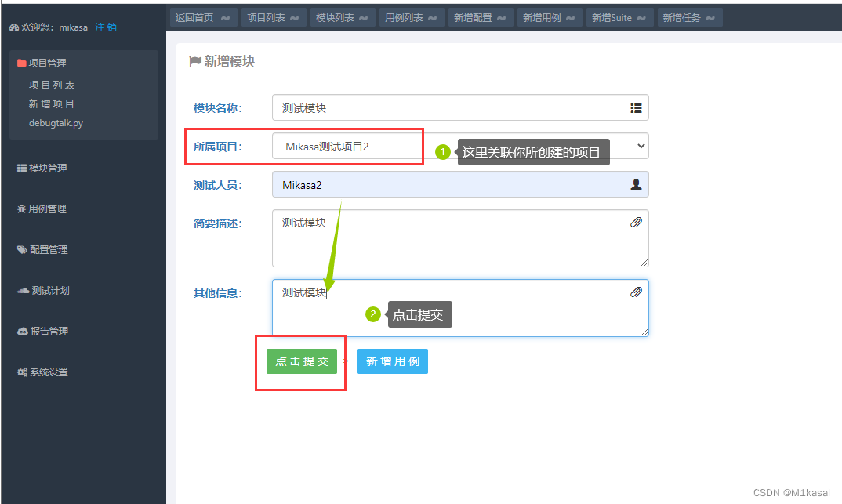Click the wave icon on 新增配置 tab

(x=501, y=18)
